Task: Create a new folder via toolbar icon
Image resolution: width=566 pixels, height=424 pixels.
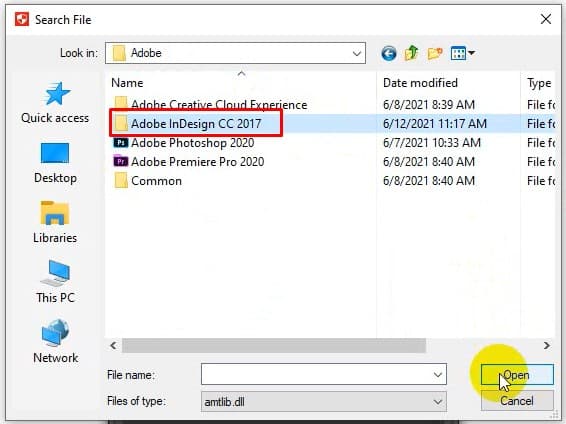Action: tap(435, 54)
